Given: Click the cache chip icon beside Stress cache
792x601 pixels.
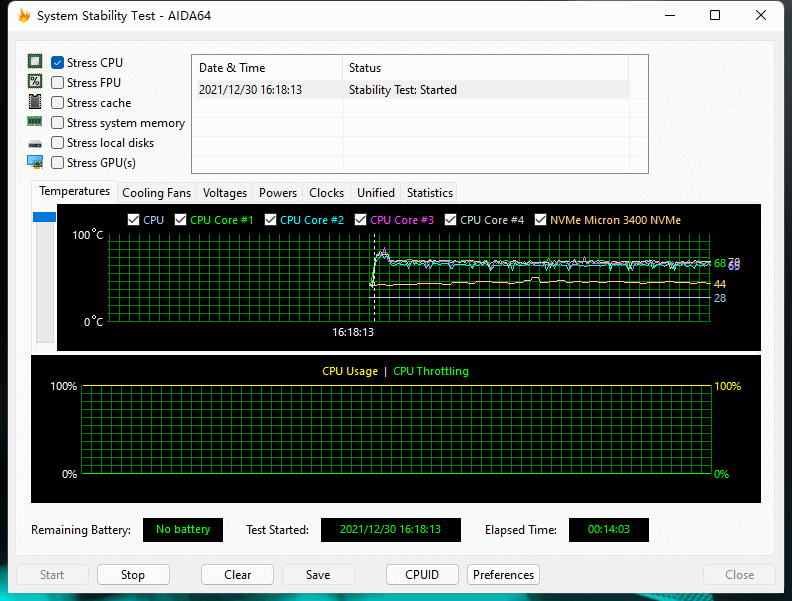Looking at the screenshot, I should click(x=35, y=102).
